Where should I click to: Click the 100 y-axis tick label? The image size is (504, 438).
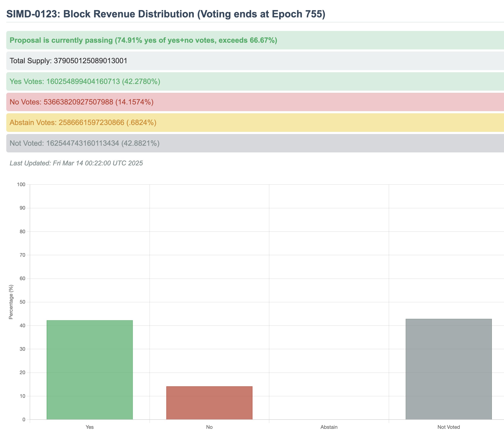click(21, 184)
